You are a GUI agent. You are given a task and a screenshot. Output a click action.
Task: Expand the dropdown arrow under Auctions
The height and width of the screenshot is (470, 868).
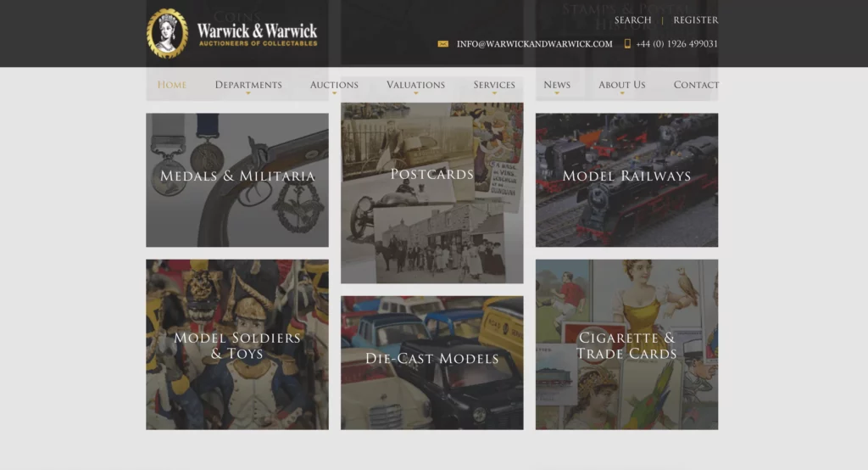coord(334,93)
